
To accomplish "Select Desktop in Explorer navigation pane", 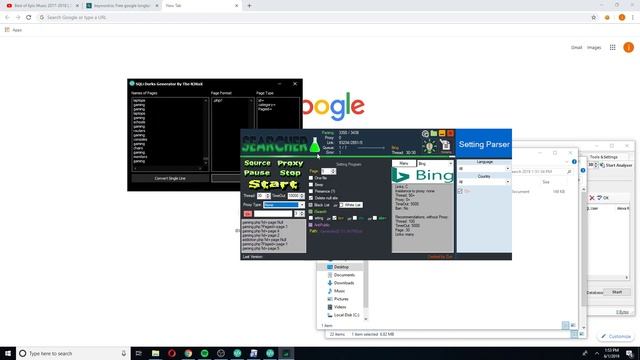I will click(341, 267).
